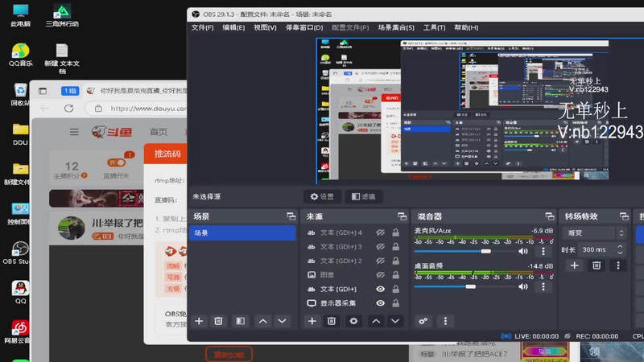This screenshot has height=362, width=644.
Task: Move scene down with 场景 panel down arrow
Action: point(283,321)
